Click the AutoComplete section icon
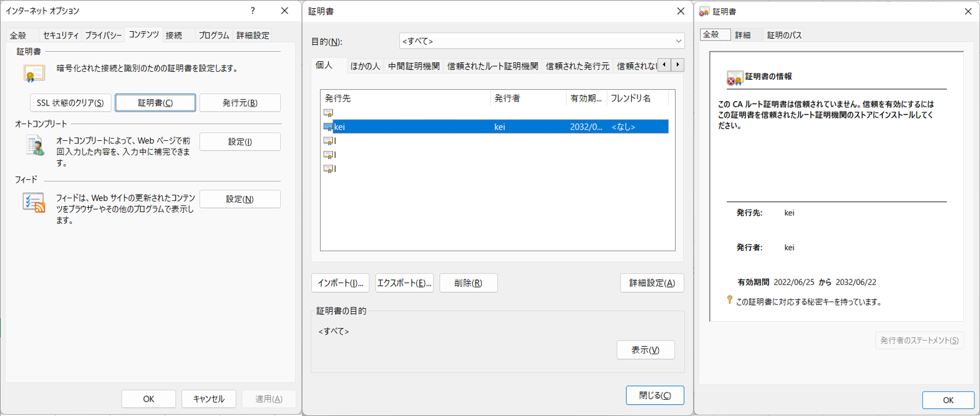The height and width of the screenshot is (416, 980). 35,146
